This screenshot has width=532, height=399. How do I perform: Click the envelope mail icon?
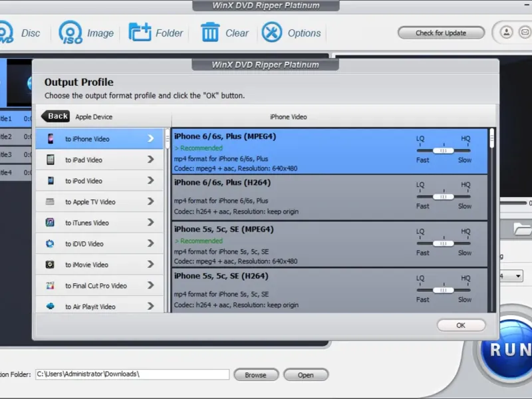525,33
